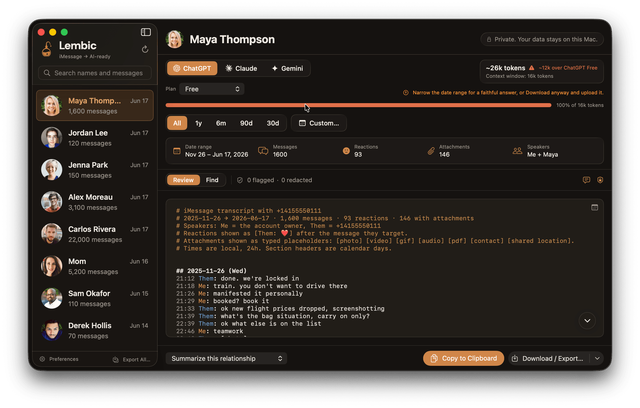Viewport: 640px width, 408px height.
Task: Click the transcript panel view icon
Action: [595, 208]
